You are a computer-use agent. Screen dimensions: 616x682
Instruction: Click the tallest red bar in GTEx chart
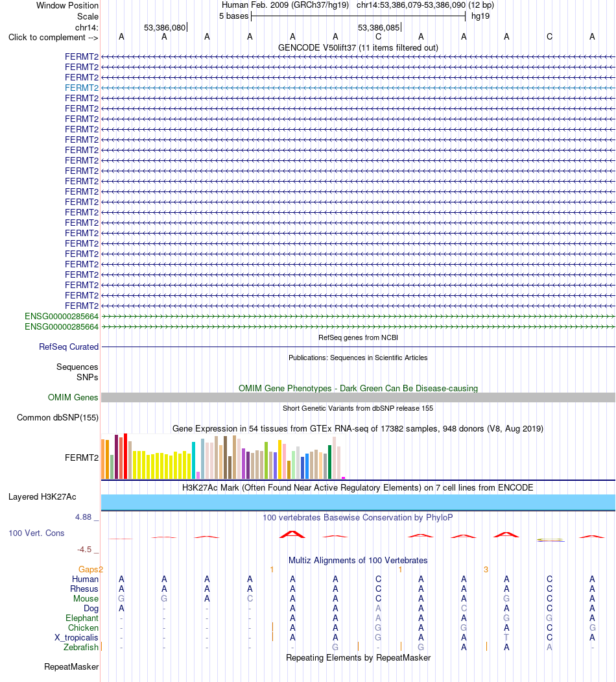(125, 456)
